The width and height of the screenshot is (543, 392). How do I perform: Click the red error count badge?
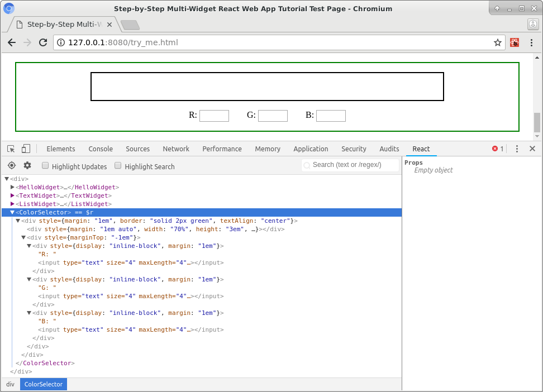click(x=496, y=149)
